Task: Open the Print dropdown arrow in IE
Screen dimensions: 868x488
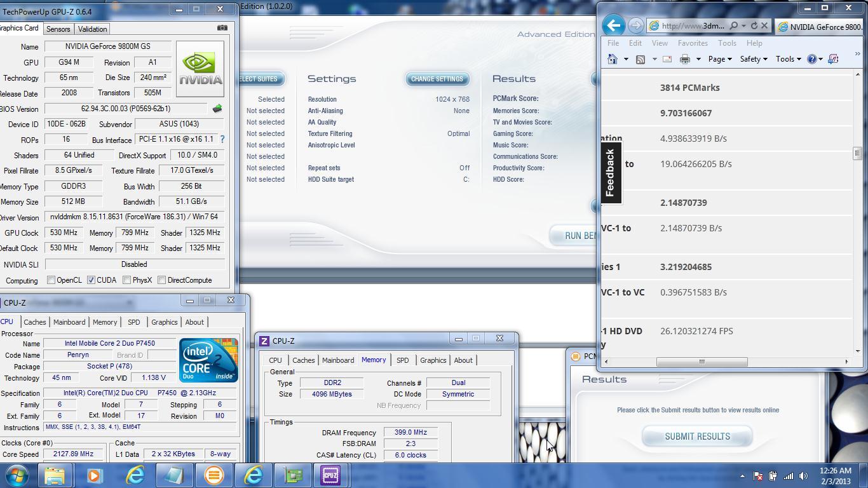Action: coord(698,60)
